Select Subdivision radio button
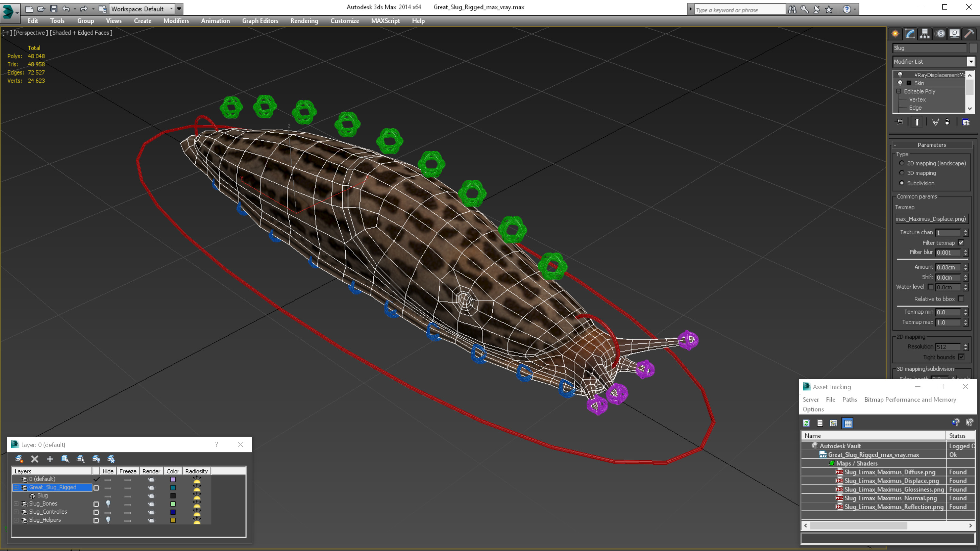The image size is (980, 551). point(902,183)
